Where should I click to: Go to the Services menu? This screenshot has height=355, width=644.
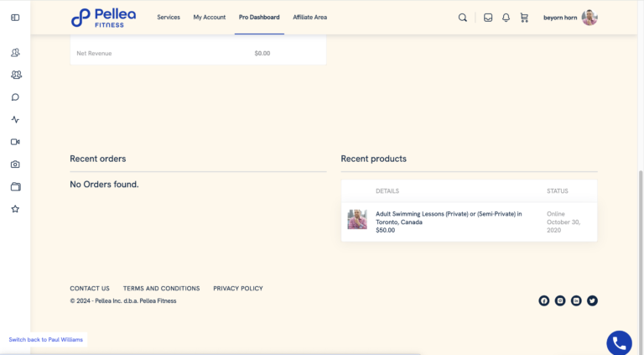pos(169,18)
